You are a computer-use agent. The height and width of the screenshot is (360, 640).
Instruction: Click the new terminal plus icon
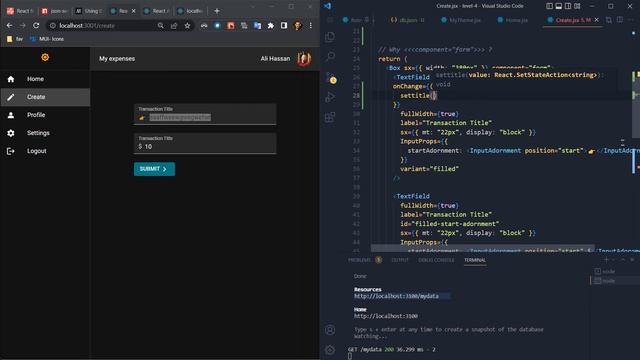606,260
